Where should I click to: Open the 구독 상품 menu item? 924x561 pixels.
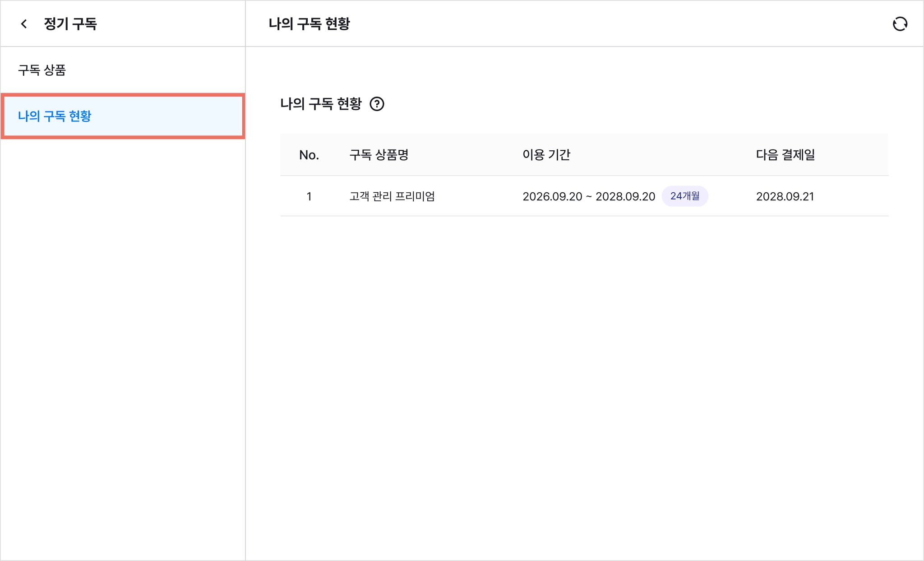pos(42,70)
